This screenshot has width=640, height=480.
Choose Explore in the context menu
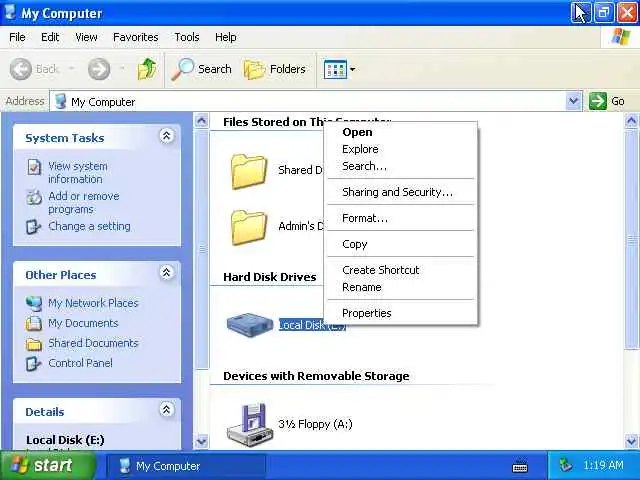click(x=402, y=149)
